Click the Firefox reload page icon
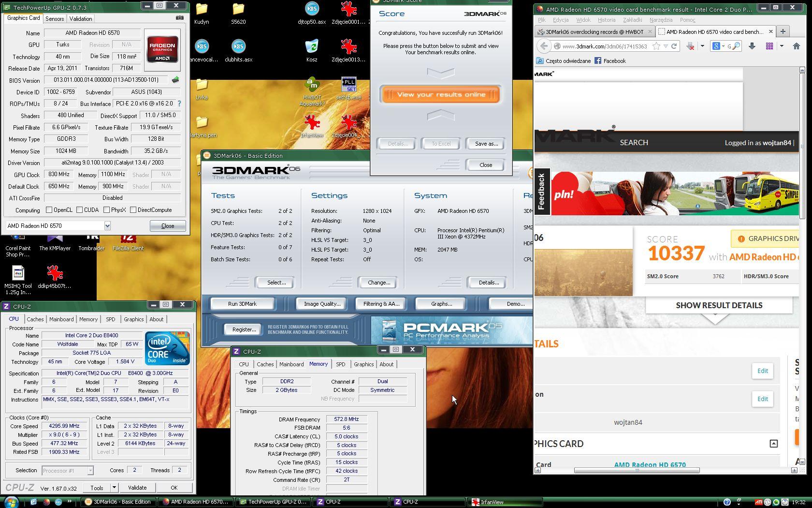812x508 pixels. click(674, 46)
